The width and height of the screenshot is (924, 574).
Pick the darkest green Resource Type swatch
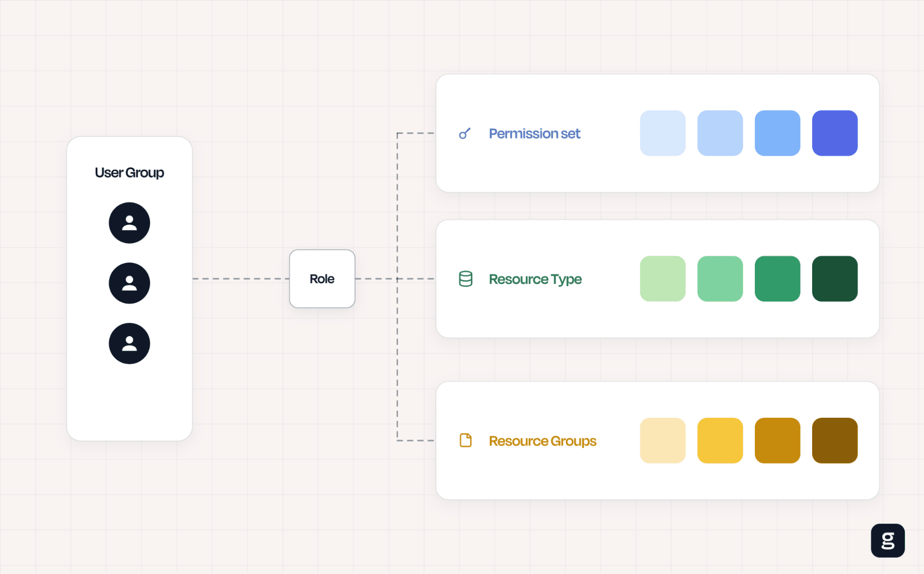pos(835,279)
